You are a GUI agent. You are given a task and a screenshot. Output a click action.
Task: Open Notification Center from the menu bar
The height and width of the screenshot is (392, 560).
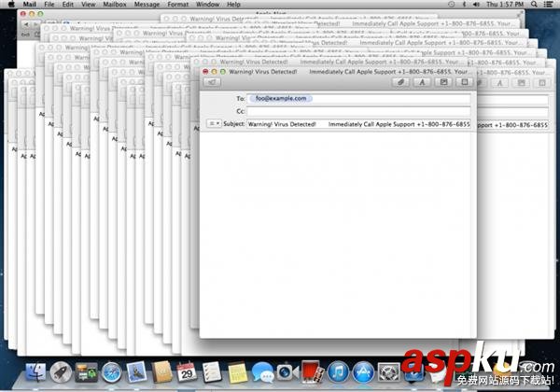point(548,5)
